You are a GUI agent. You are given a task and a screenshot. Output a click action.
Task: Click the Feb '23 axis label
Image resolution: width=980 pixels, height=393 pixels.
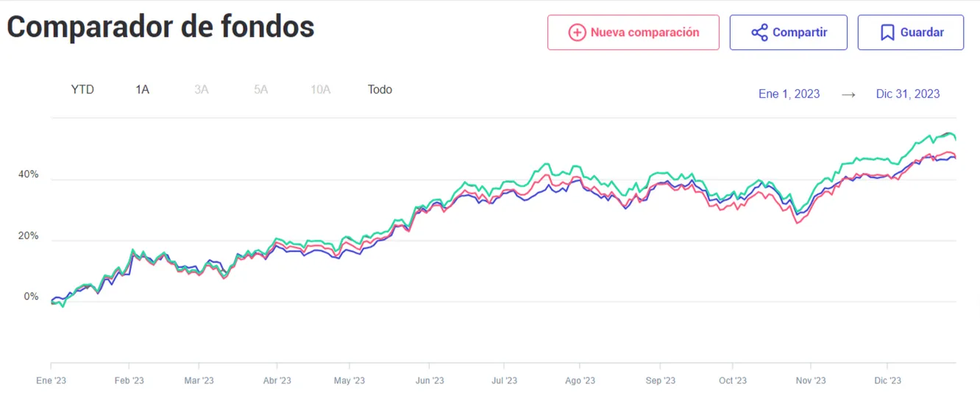[x=129, y=380]
